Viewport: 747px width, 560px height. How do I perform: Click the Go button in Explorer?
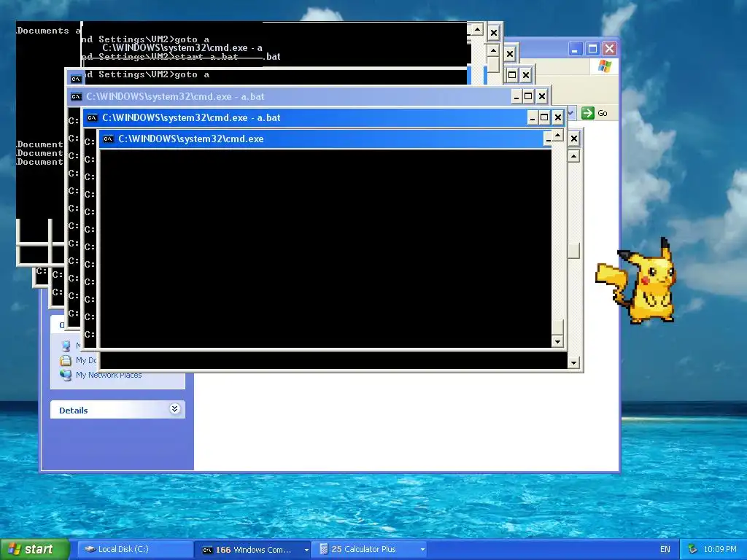[x=595, y=113]
